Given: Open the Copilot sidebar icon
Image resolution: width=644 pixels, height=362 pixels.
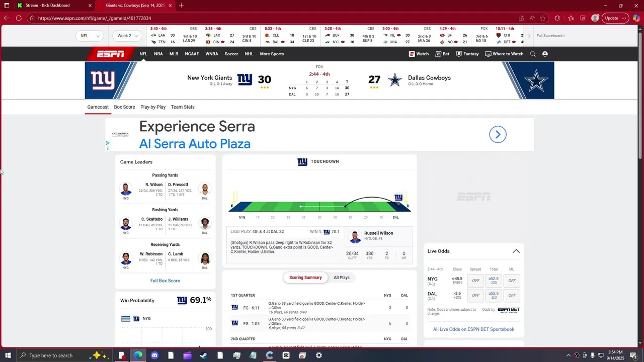Looking at the screenshot, I should pos(636,18).
